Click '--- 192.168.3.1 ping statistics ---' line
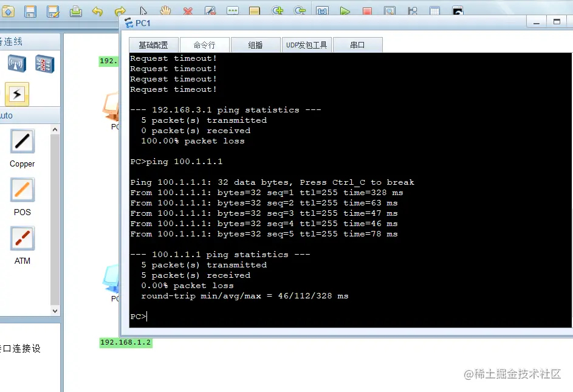Image resolution: width=573 pixels, height=392 pixels. click(x=225, y=110)
